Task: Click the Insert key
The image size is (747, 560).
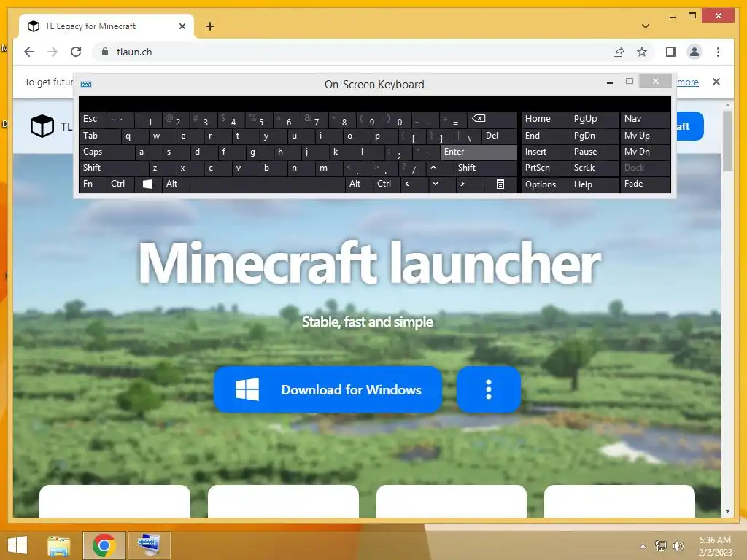Action: pyautogui.click(x=545, y=152)
